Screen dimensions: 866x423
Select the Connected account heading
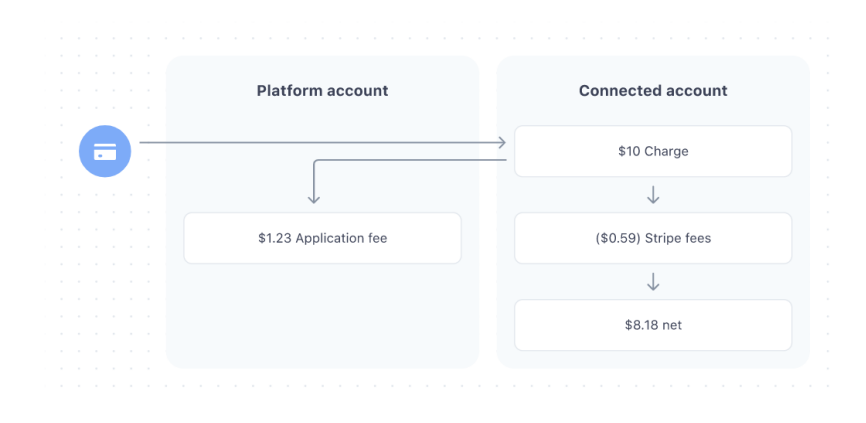point(653,91)
